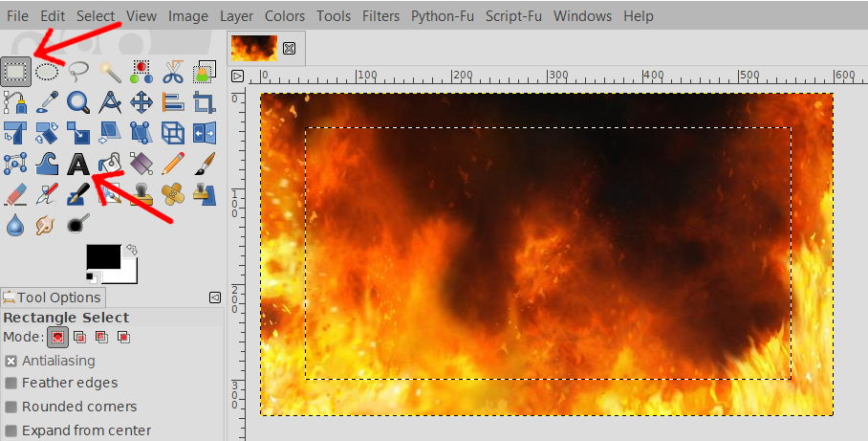Select the Select by Color tool
The image size is (868, 441).
coord(141,72)
